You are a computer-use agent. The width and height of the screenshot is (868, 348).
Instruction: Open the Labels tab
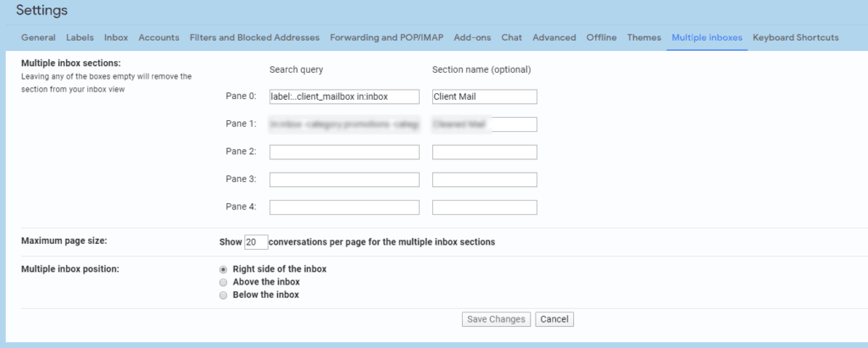(x=80, y=37)
